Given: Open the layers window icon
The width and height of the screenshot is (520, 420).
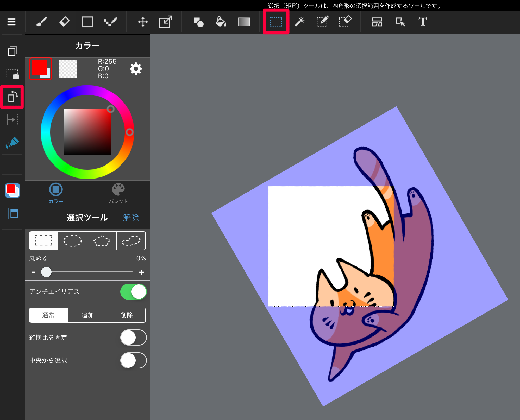Looking at the screenshot, I should coord(12,51).
